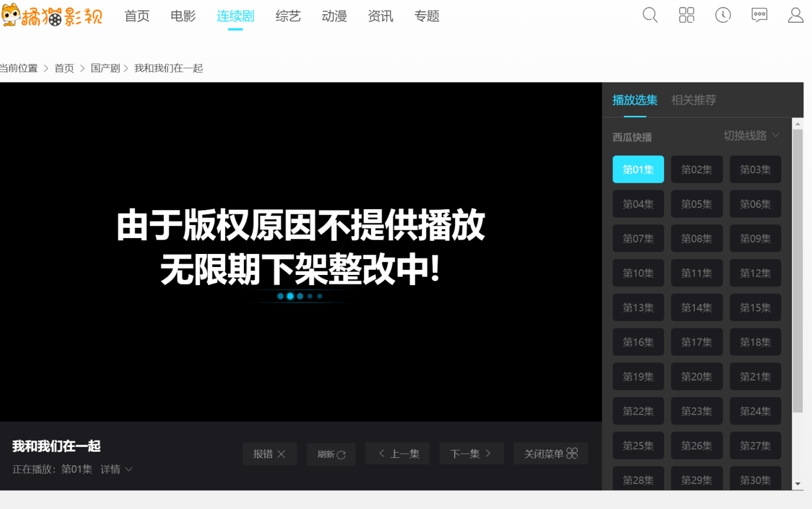This screenshot has width=812, height=509.
Task: Go to previous episode with 上一集
Action: pyautogui.click(x=397, y=453)
